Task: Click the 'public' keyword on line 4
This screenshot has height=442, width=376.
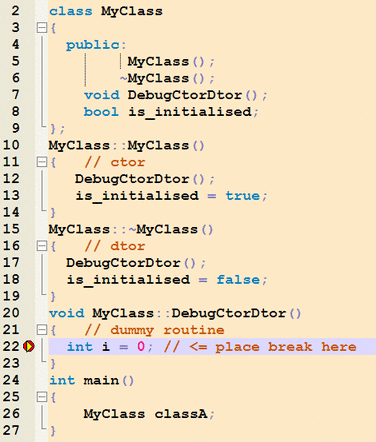Action: click(x=93, y=45)
